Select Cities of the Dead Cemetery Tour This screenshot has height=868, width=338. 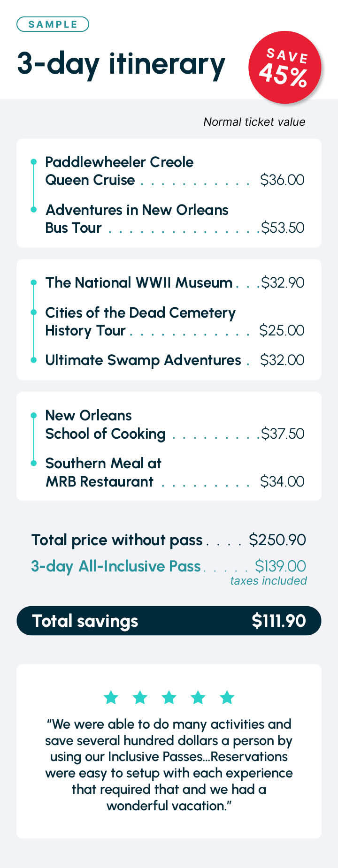coord(175,321)
